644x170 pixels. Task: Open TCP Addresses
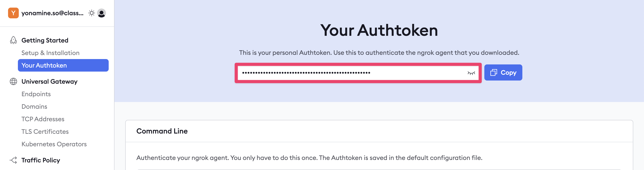click(43, 119)
